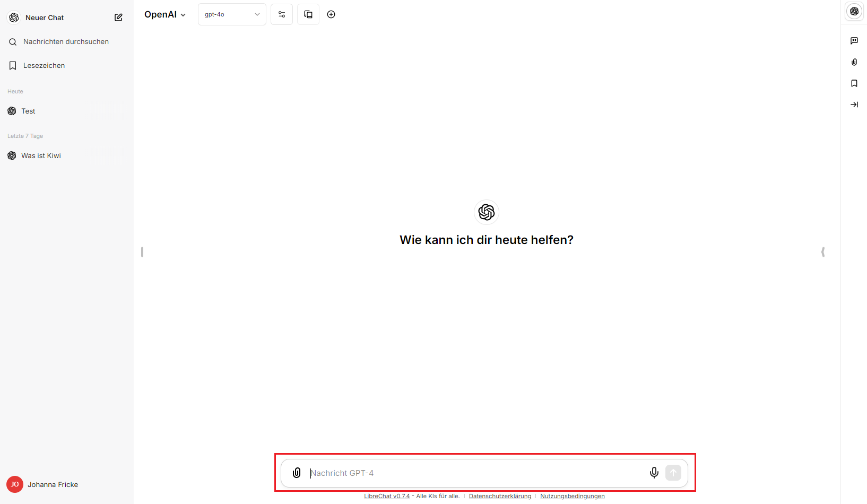
Task: Toggle left sidebar with the left edge handle
Action: (x=142, y=252)
